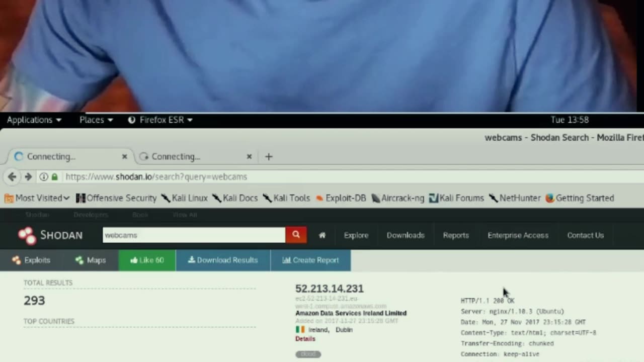644x362 pixels.
Task: Open the Getting Started bookmark
Action: point(580,198)
